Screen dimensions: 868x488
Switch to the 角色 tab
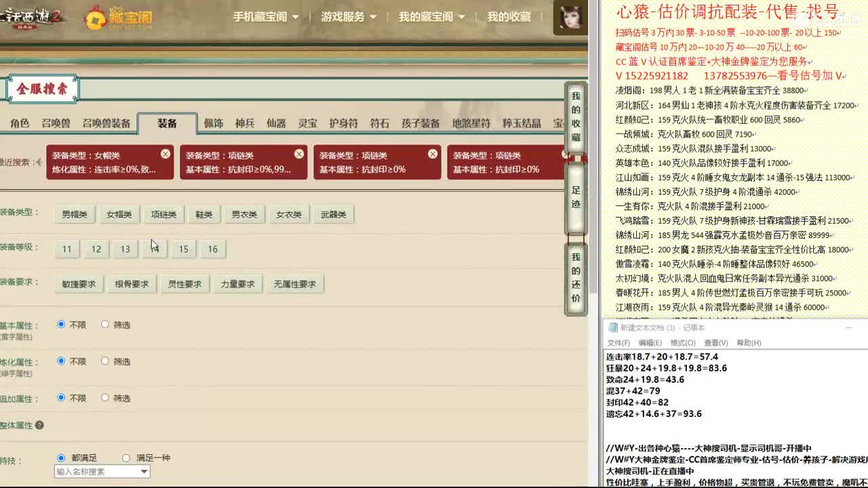(x=20, y=123)
